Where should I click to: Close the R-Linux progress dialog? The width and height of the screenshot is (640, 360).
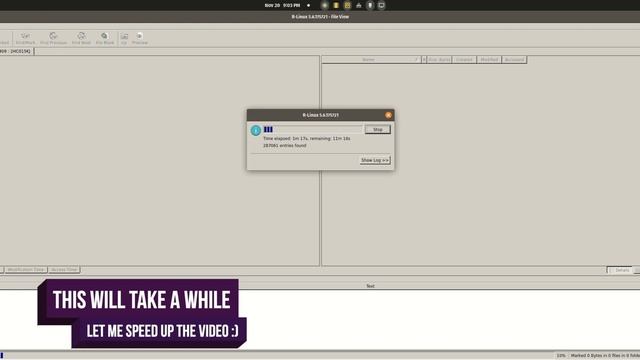(x=388, y=115)
